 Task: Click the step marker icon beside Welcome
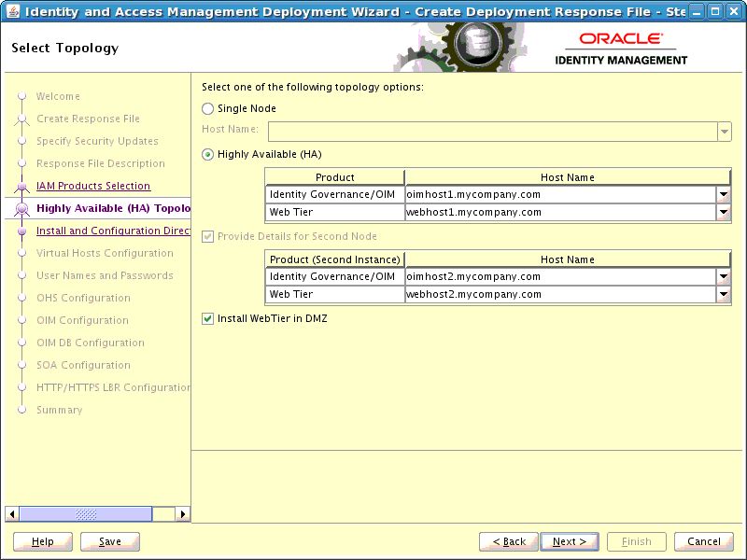(x=21, y=96)
